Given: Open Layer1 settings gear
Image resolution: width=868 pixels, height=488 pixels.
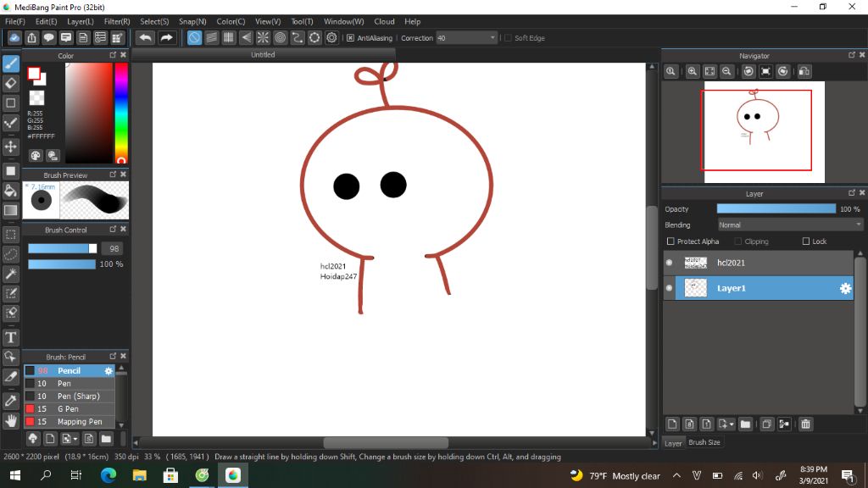Looking at the screenshot, I should point(845,288).
